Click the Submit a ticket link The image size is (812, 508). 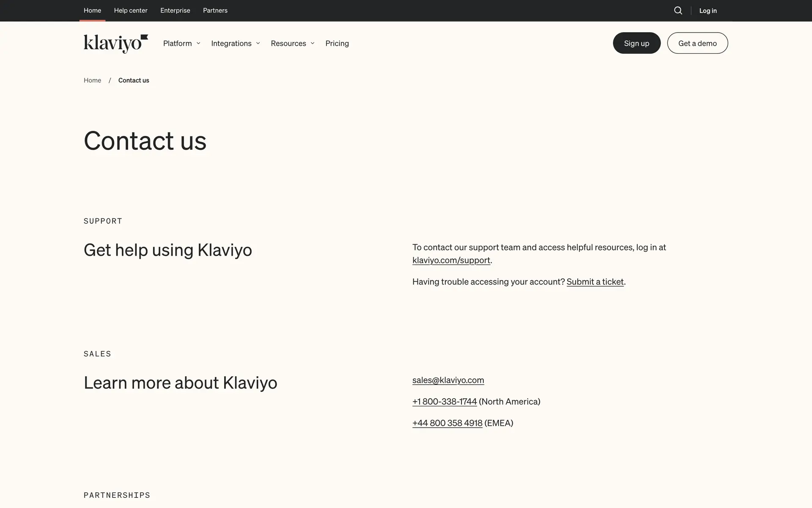[595, 282]
